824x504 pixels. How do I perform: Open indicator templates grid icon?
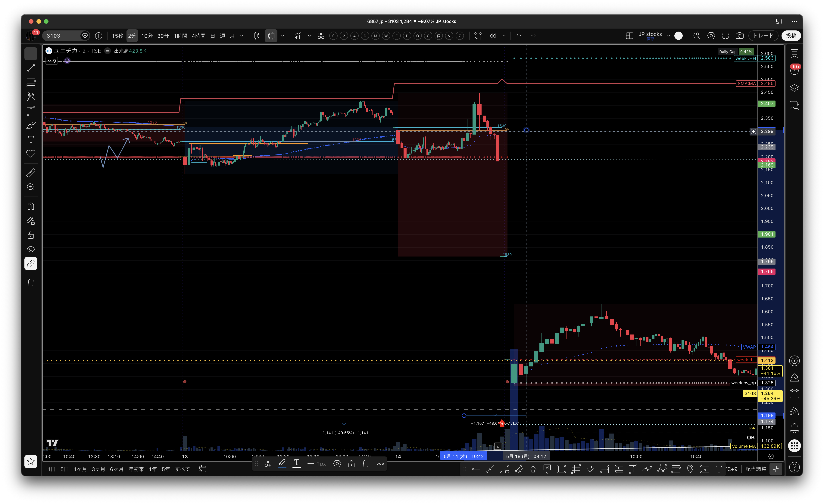tap(321, 36)
